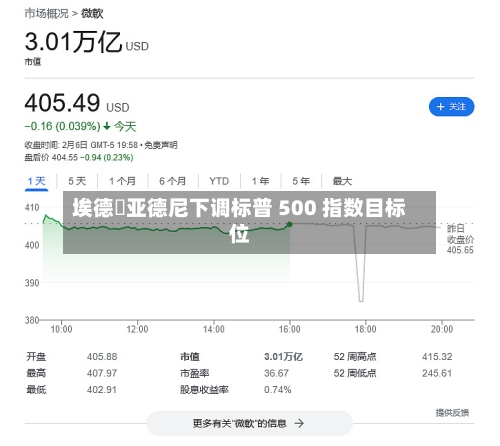
Task: Click 更多有关"微软"的信息 button
Action: tap(249, 423)
